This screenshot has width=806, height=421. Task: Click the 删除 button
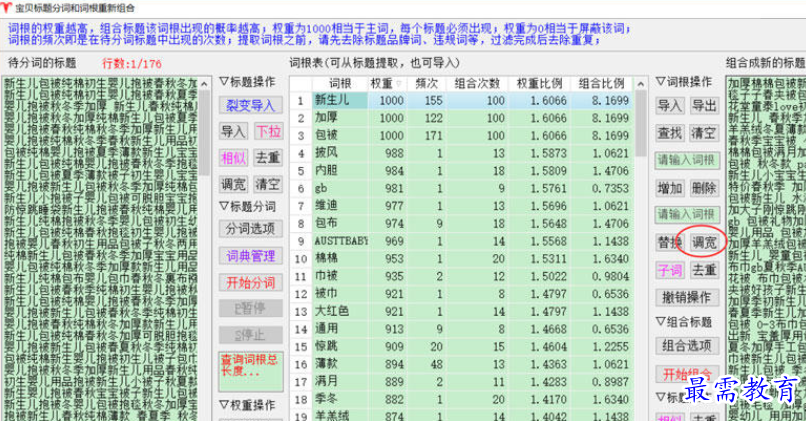click(704, 188)
